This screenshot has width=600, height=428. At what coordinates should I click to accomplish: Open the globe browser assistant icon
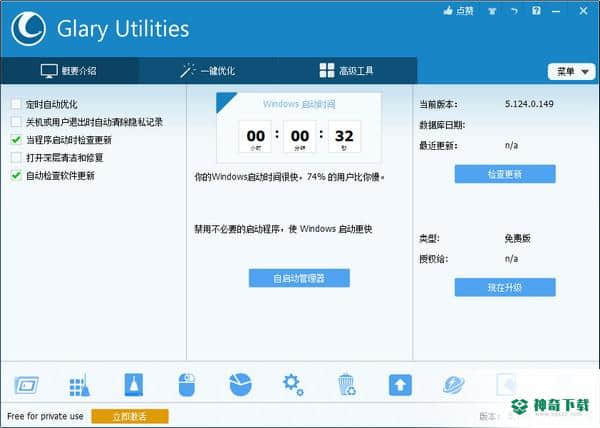pos(453,385)
